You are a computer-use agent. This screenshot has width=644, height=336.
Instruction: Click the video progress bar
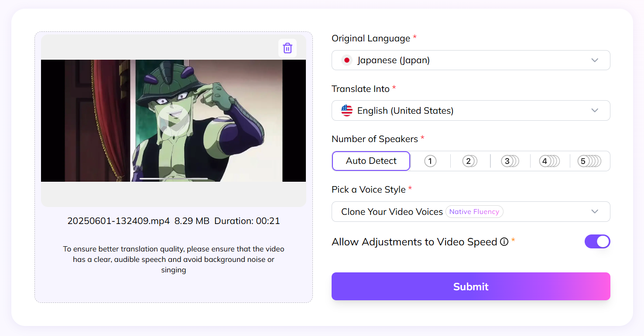174,178
